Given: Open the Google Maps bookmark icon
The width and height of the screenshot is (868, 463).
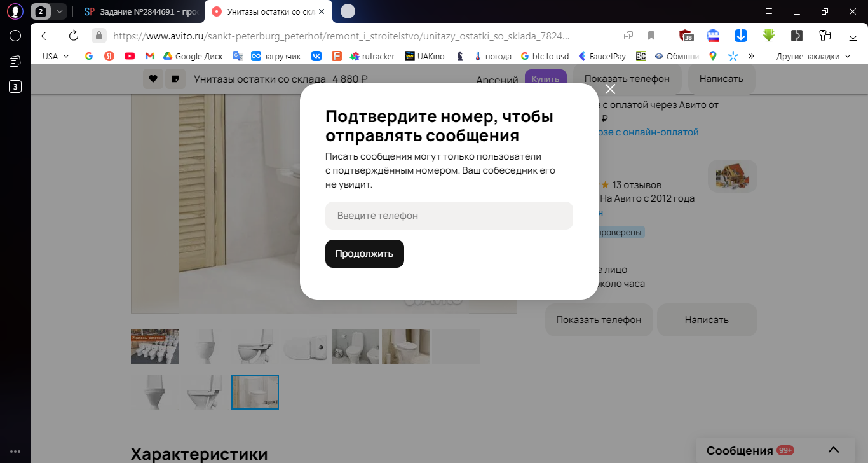Looking at the screenshot, I should click(713, 56).
